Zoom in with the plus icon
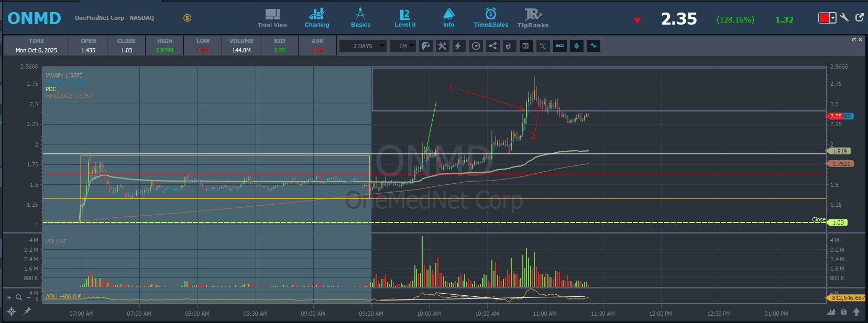Viewport: 868px width, 323px height. [x=9, y=297]
